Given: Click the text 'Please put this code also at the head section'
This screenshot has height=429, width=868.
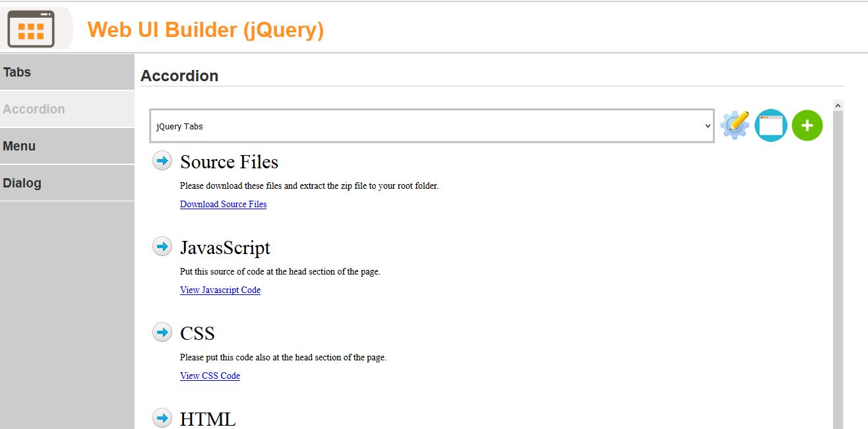Looking at the screenshot, I should 283,357.
